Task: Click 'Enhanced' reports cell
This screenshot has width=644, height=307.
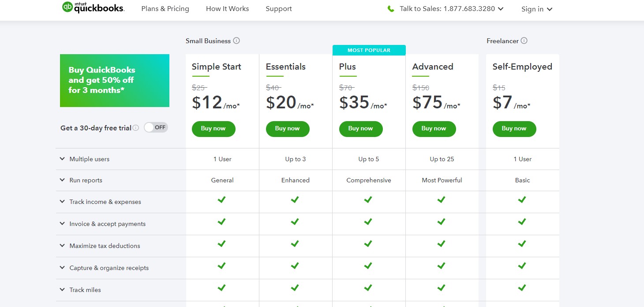Action: tap(296, 180)
